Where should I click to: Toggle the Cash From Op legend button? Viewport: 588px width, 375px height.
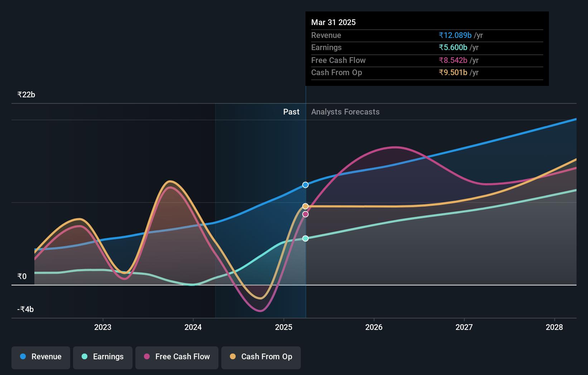[x=261, y=357]
